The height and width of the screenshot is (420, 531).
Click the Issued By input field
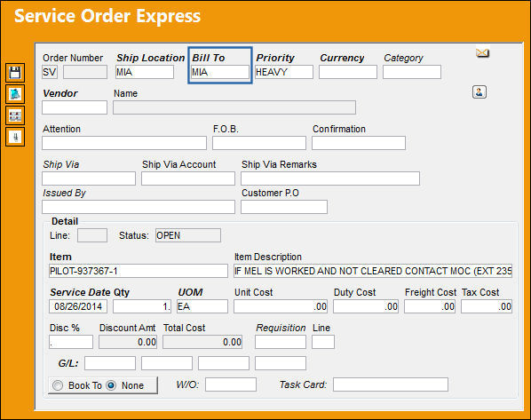point(139,207)
